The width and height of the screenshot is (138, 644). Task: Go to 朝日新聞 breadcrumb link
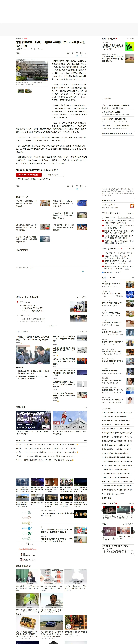19,39
